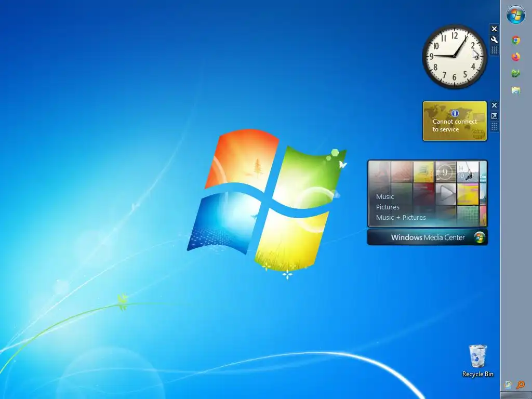Open the folder icon below the green taskbar icon
The height and width of the screenshot is (399, 532).
click(516, 90)
